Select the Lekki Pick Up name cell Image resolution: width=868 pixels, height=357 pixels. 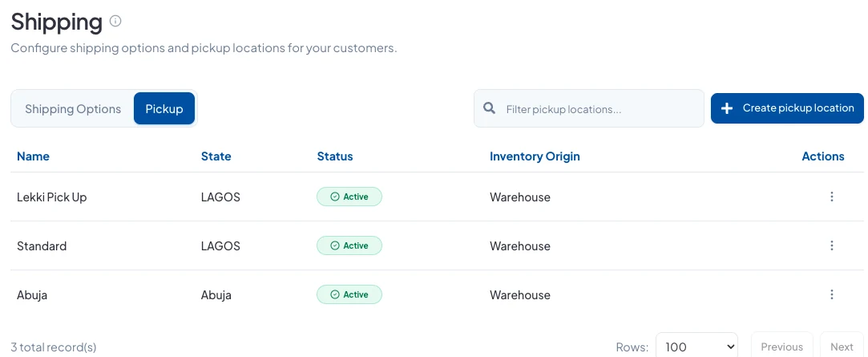click(52, 197)
